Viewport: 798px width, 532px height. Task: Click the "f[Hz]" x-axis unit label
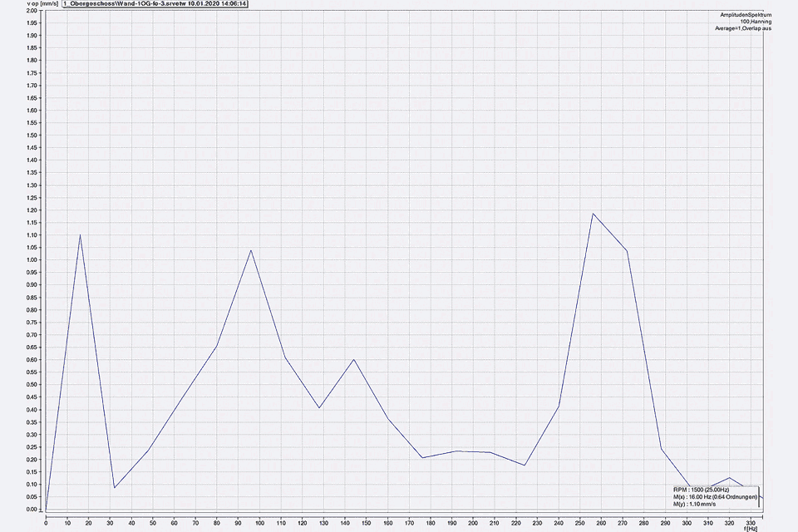[x=753, y=528]
